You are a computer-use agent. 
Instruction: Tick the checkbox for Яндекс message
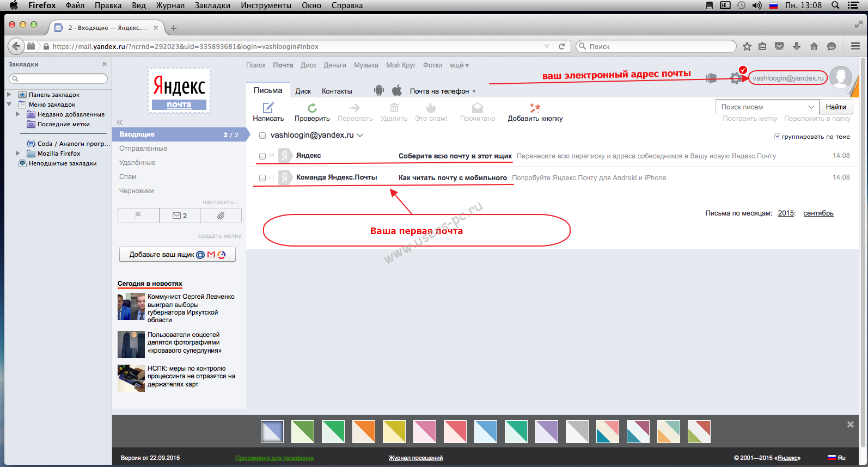pyautogui.click(x=262, y=156)
